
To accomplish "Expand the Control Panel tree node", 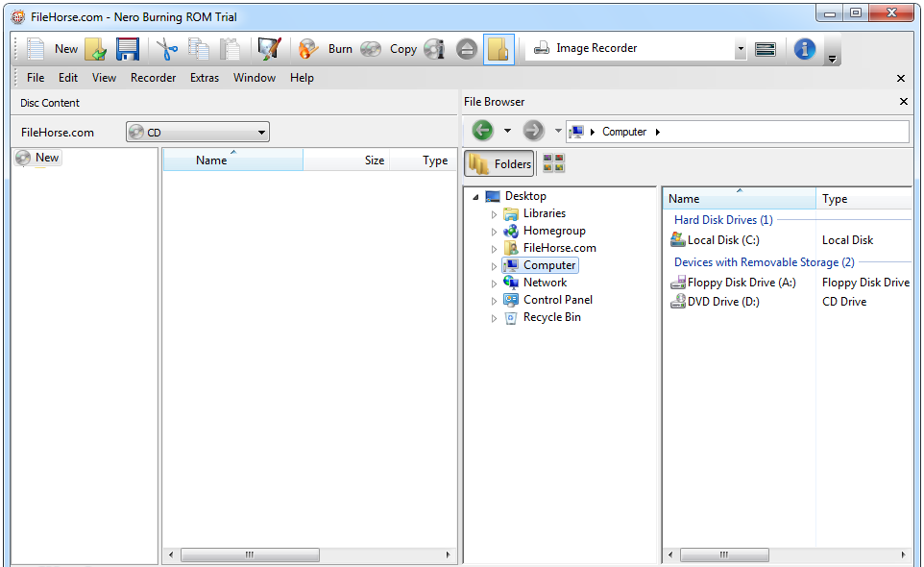I will [x=494, y=301].
